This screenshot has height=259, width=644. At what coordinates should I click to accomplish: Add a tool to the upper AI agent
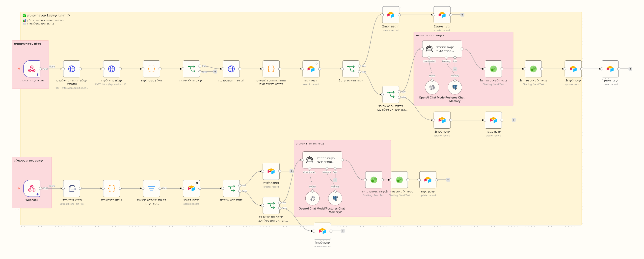coord(455,69)
